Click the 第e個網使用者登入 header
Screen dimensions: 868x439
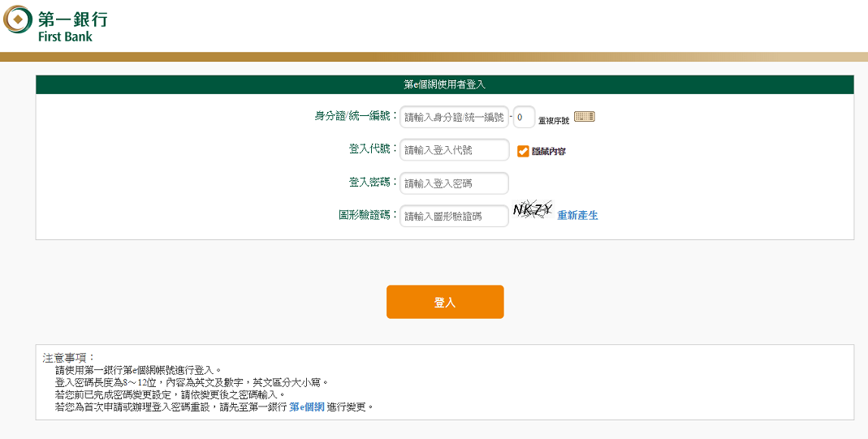(x=444, y=84)
